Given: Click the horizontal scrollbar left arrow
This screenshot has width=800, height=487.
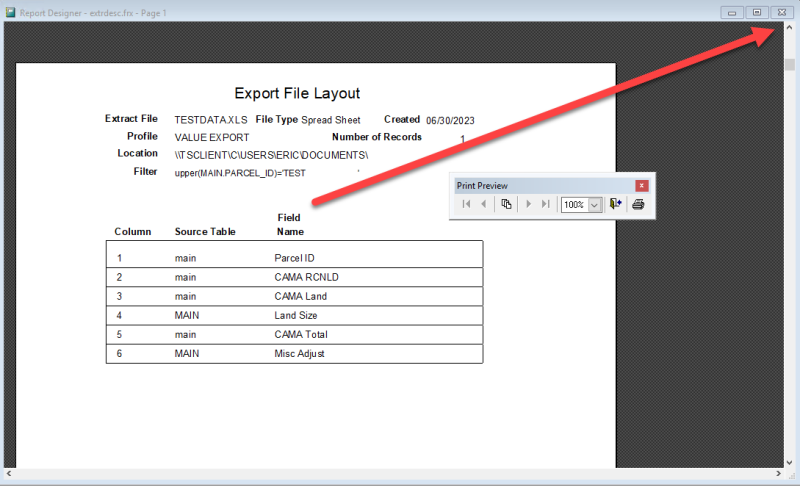Looking at the screenshot, I should 9,473.
